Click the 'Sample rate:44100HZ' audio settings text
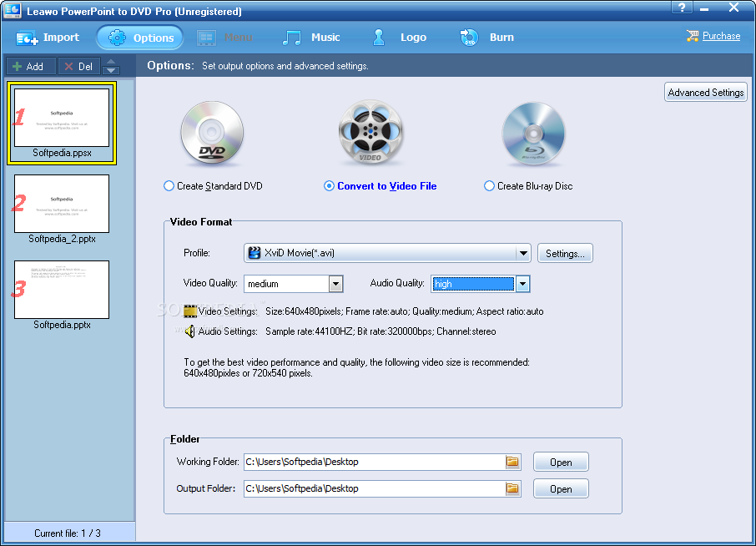Image resolution: width=756 pixels, height=546 pixels. coord(309,331)
